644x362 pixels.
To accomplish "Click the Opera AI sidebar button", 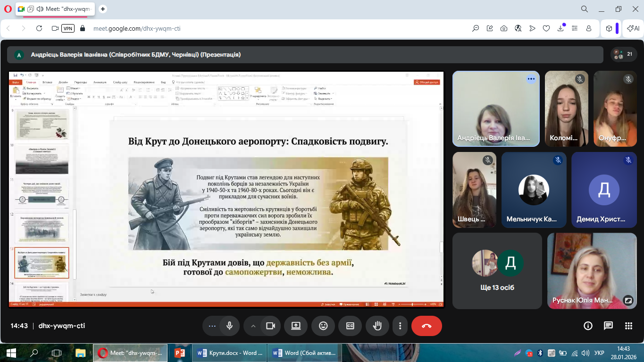I will pos(633,28).
